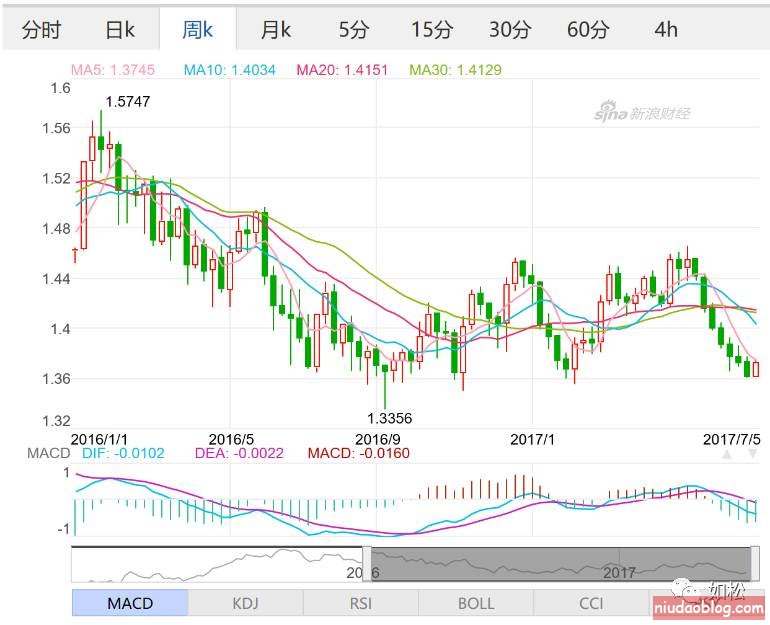Screen dimensions: 770x625
Task: Click the up triangle beside MACD readout
Action: (727, 454)
